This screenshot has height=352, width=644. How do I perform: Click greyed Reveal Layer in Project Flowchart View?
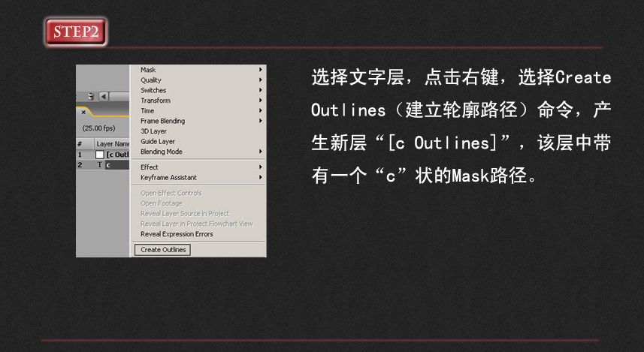pos(198,224)
